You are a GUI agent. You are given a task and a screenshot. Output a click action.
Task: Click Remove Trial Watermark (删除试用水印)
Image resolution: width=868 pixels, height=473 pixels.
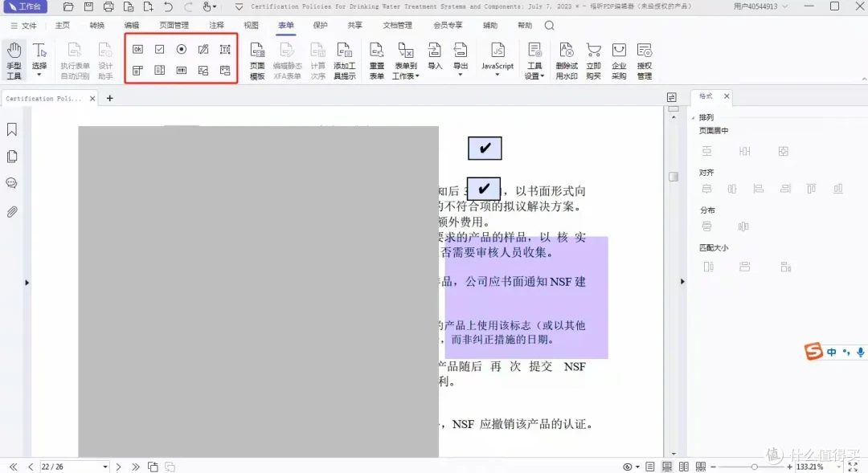(x=567, y=61)
